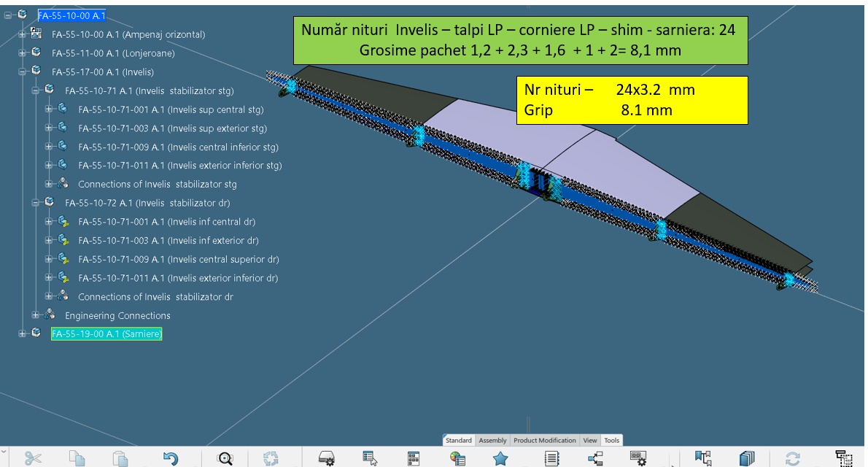Click the Update refresh icon
Screen dimensions: 868x467
click(x=792, y=458)
